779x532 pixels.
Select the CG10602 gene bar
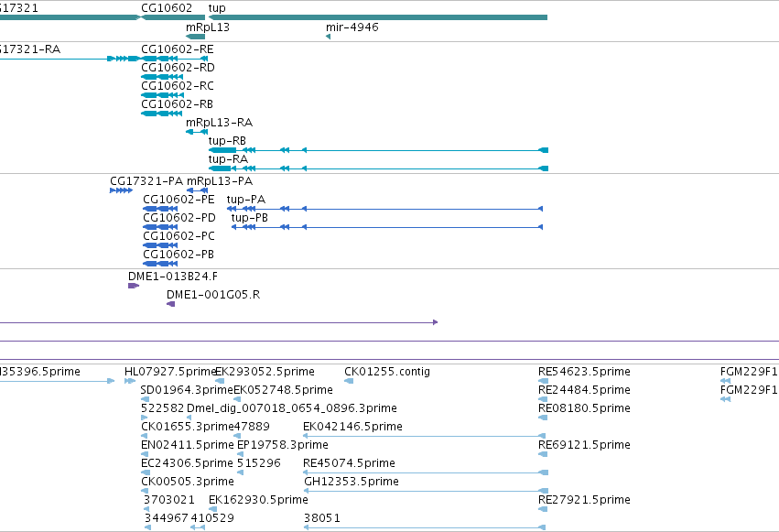pos(173,17)
